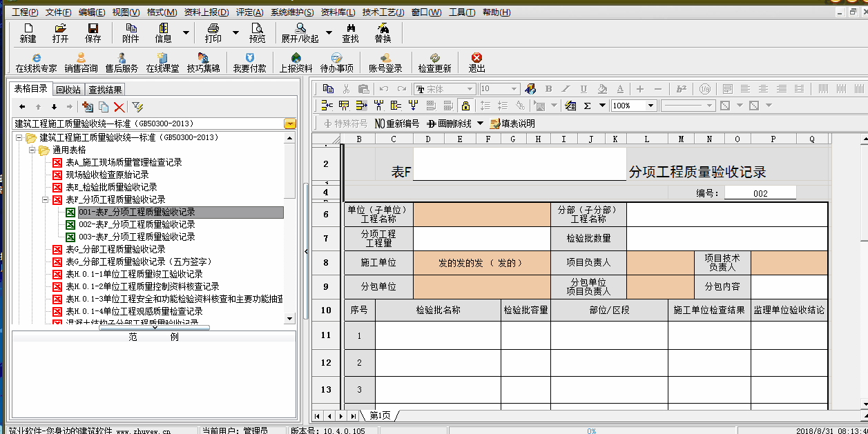Toggle the cell lock padlock button
Image resolution: width=868 pixels, height=434 pixels.
click(465, 106)
